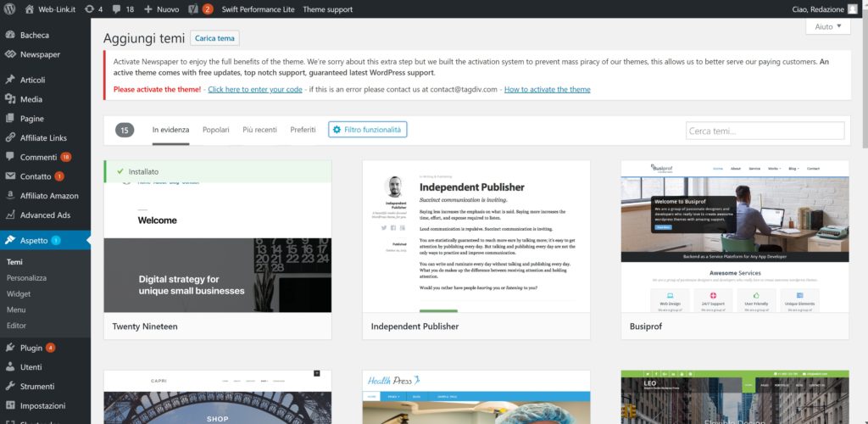
Task: Open the Health Press theme thumbnail
Action: tap(476, 397)
